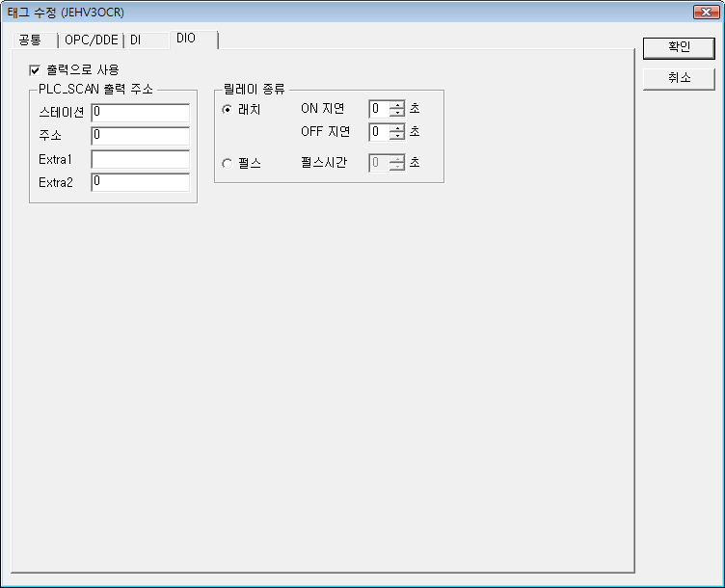Decrease ON 지연 with down arrow
This screenshot has height=588, width=725.
coord(396,113)
